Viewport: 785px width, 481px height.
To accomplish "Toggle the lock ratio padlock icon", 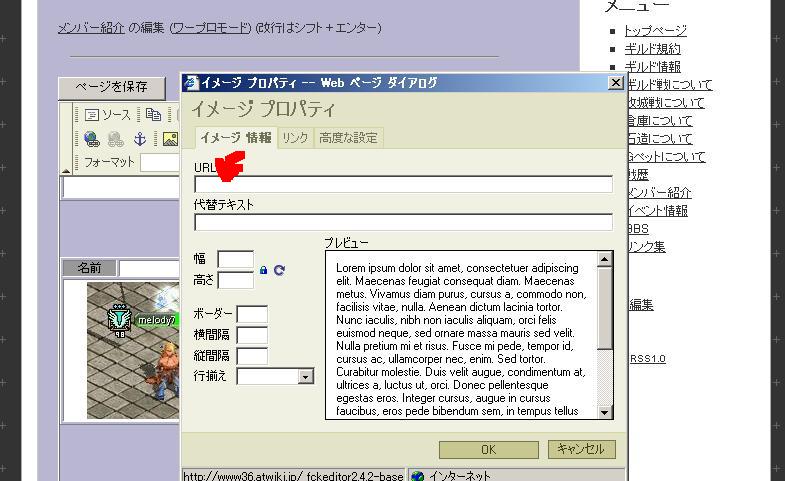I will click(263, 270).
